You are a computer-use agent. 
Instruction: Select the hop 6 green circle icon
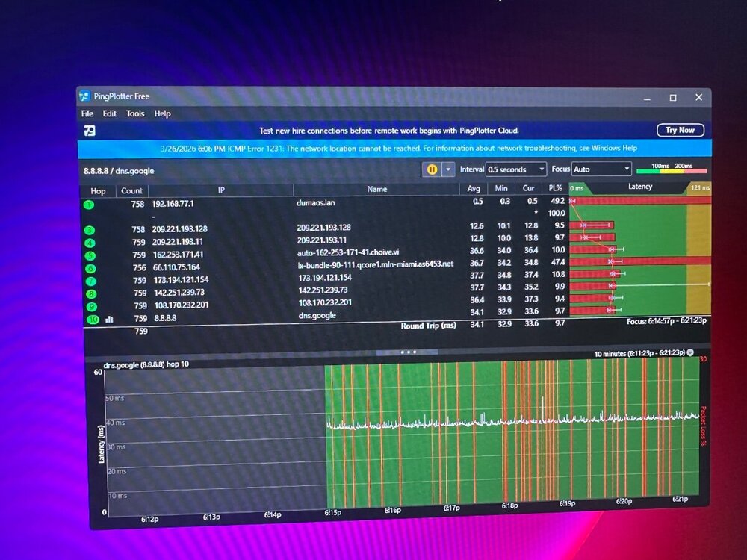[90, 268]
